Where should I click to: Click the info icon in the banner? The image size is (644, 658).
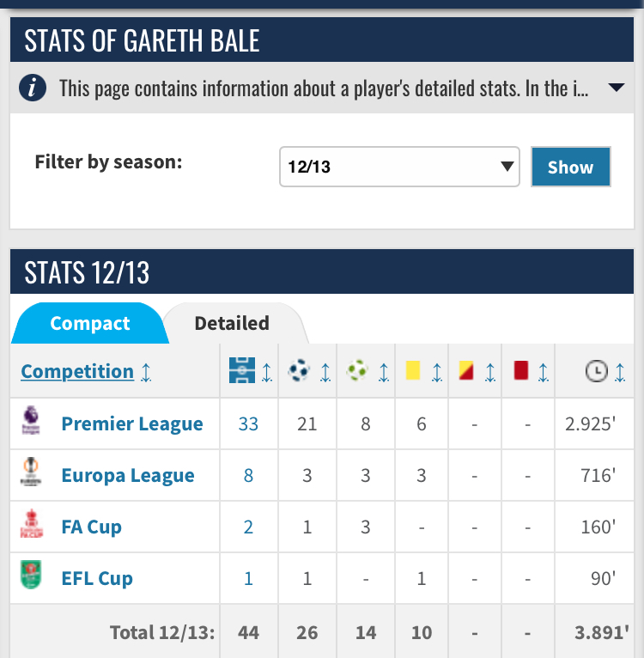(x=33, y=88)
